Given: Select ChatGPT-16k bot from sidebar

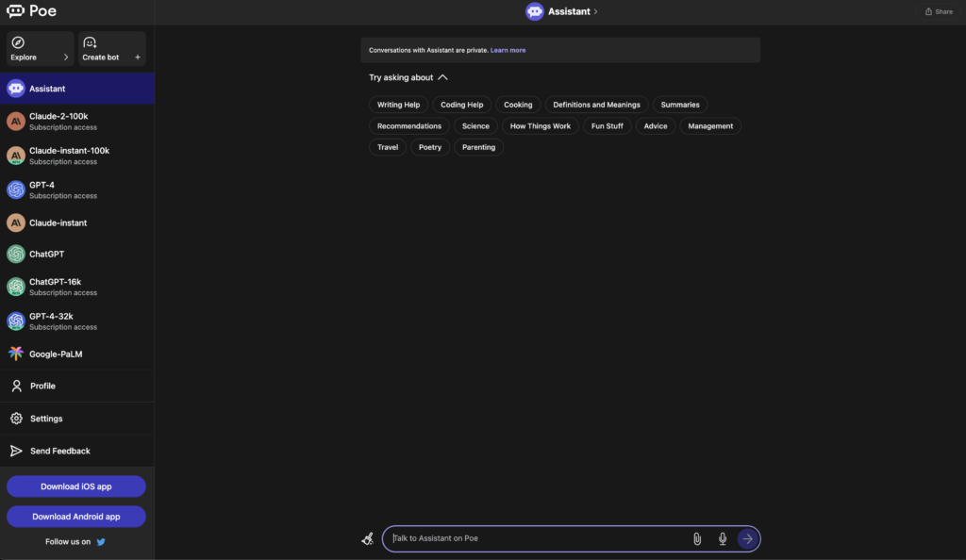Looking at the screenshot, I should (77, 287).
